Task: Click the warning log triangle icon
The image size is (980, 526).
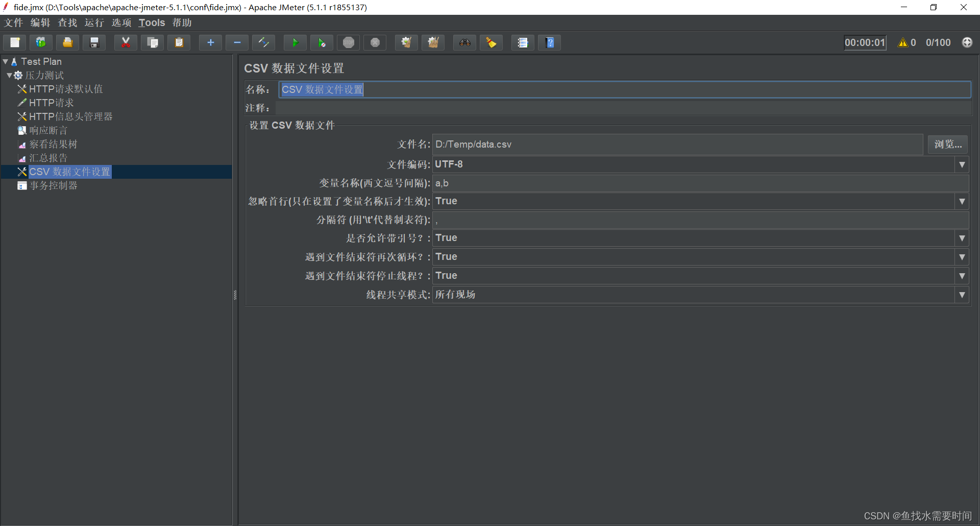Action: [x=903, y=42]
